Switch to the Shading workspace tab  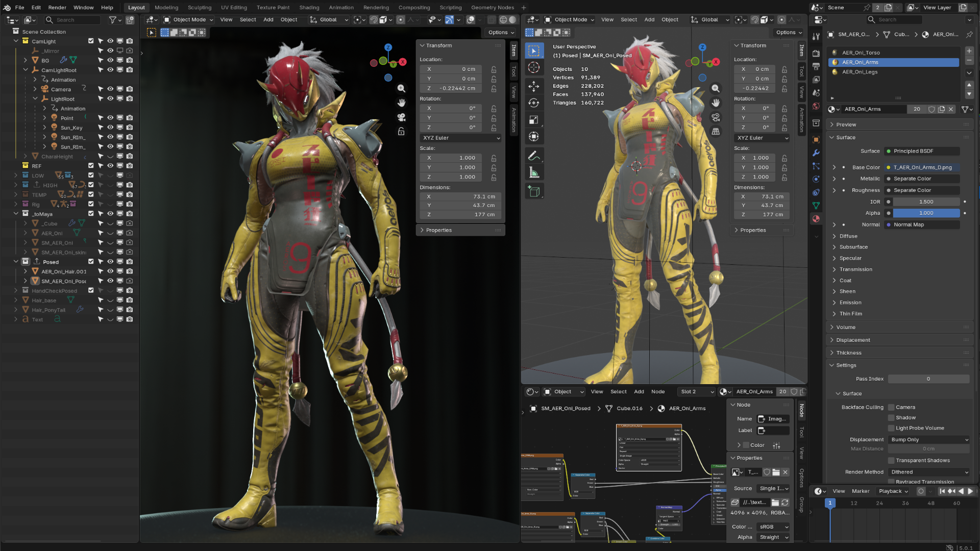pyautogui.click(x=309, y=8)
